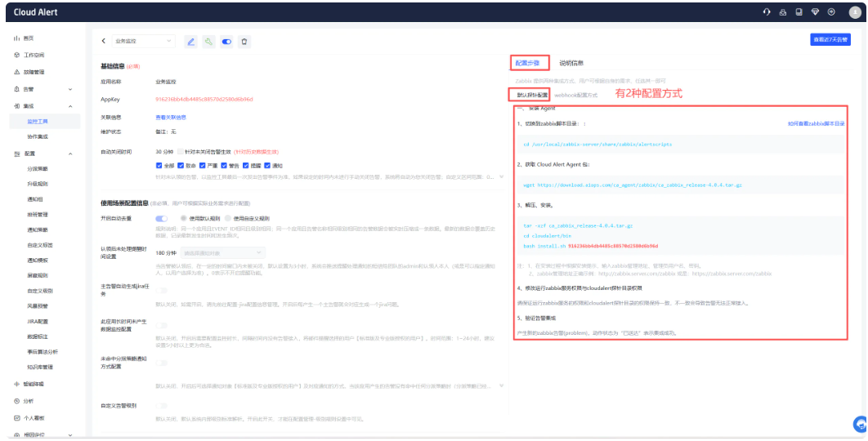Select the 使用自定义规则 radio button
Viewport: 868px width, 441px height.
[x=228, y=218]
